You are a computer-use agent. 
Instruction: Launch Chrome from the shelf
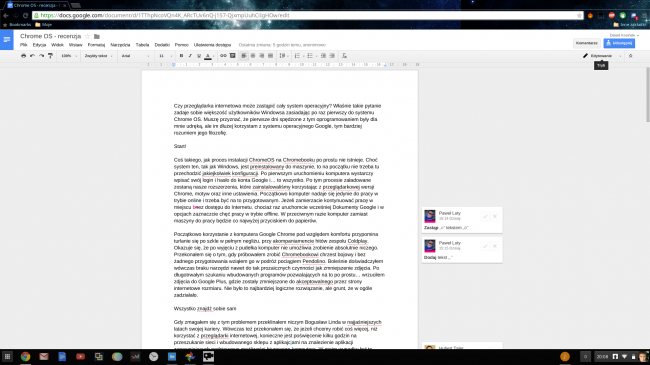[25, 356]
